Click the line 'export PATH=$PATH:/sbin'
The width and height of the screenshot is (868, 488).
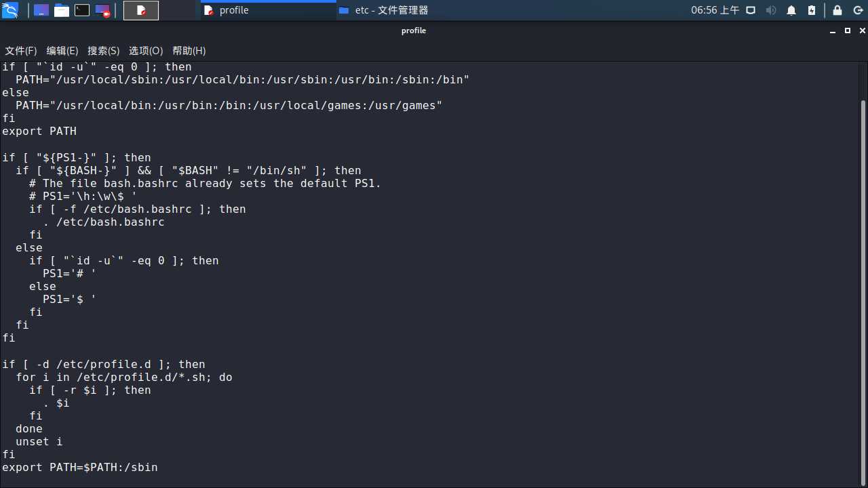click(x=80, y=467)
